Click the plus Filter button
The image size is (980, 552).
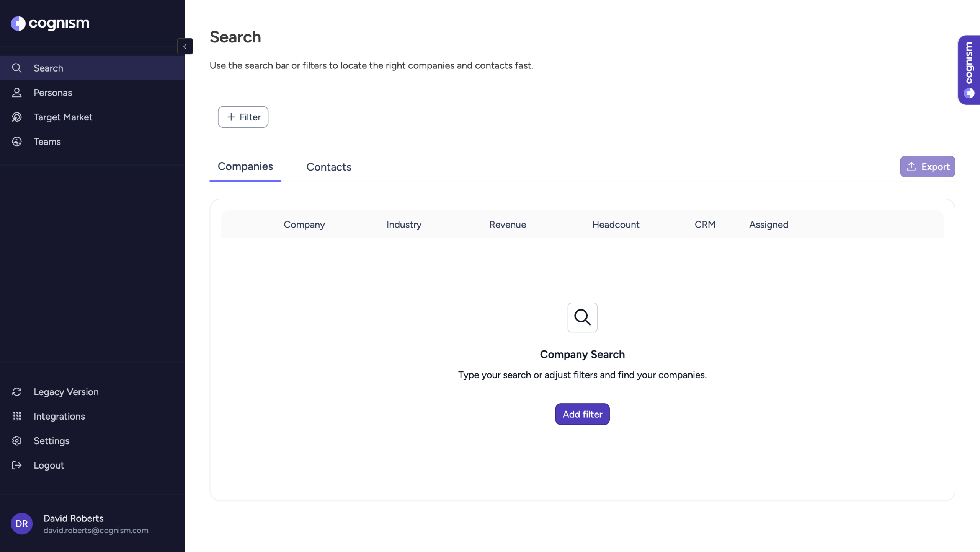[x=243, y=117]
